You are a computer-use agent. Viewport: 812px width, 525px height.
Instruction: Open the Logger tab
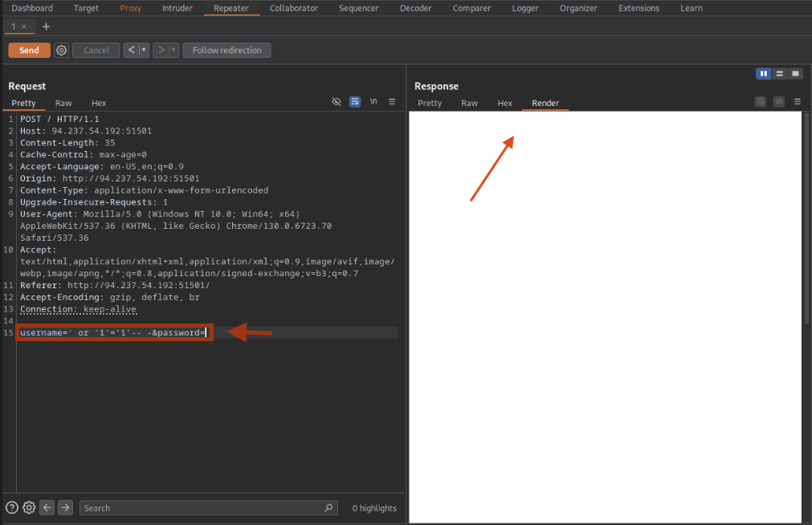[525, 8]
